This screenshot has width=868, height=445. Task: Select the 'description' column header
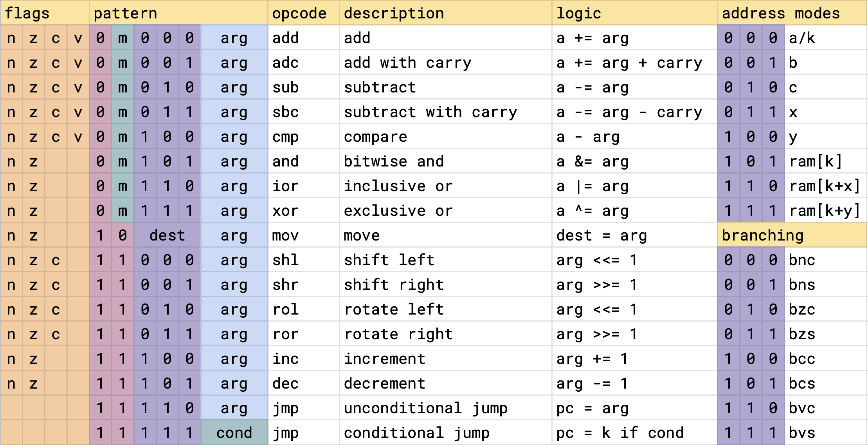[445, 13]
